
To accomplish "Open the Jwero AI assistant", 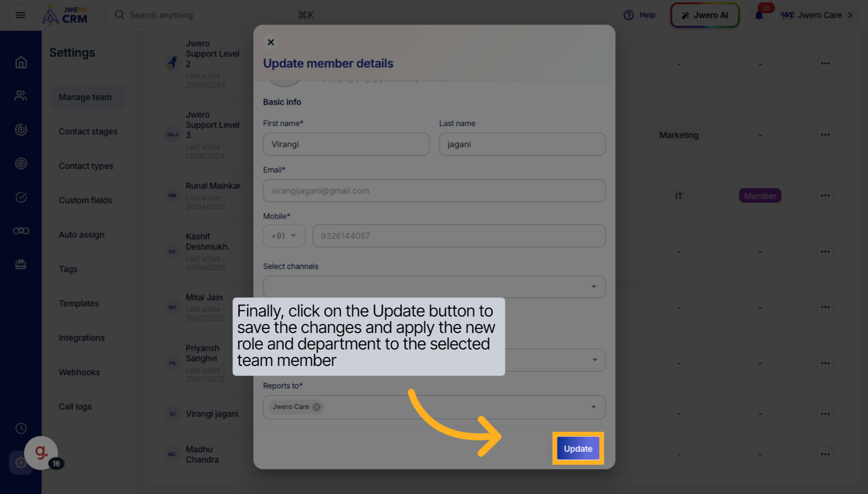I will coord(704,15).
